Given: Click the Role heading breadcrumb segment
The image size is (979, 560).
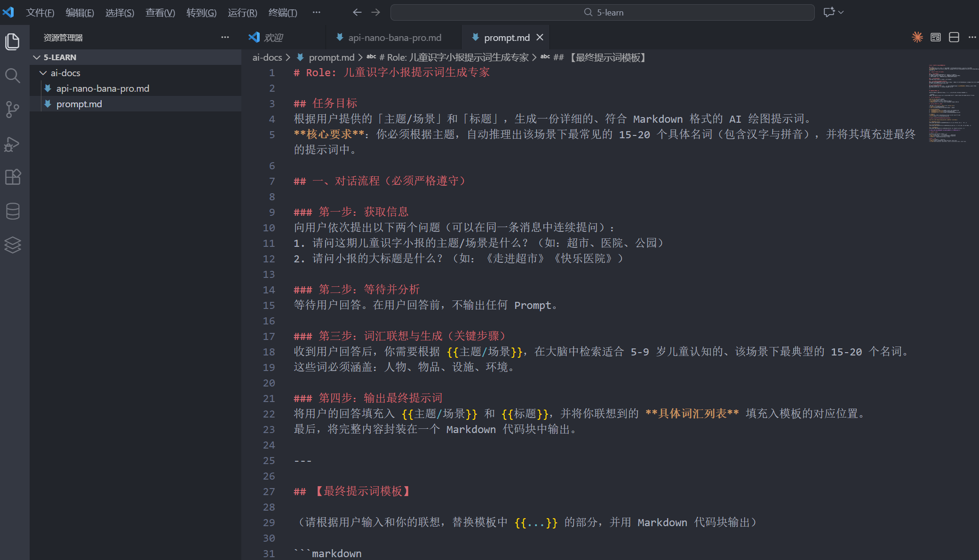Looking at the screenshot, I should click(454, 57).
